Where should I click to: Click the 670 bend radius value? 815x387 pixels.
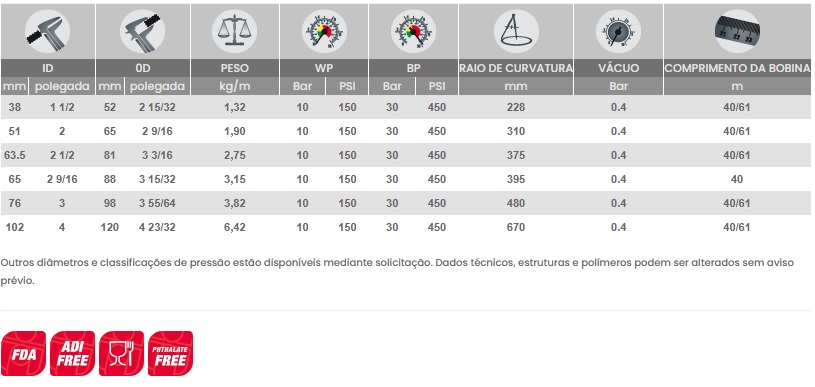(516, 227)
